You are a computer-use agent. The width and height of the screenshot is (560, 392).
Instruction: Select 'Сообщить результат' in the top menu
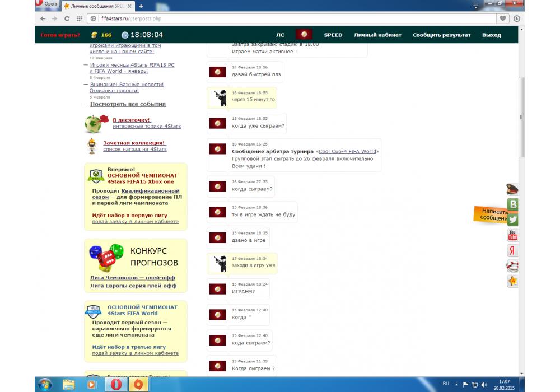441,35
